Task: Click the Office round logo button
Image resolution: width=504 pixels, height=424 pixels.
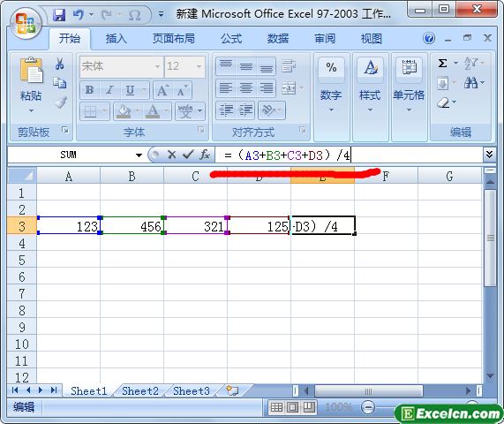Action: (26, 24)
